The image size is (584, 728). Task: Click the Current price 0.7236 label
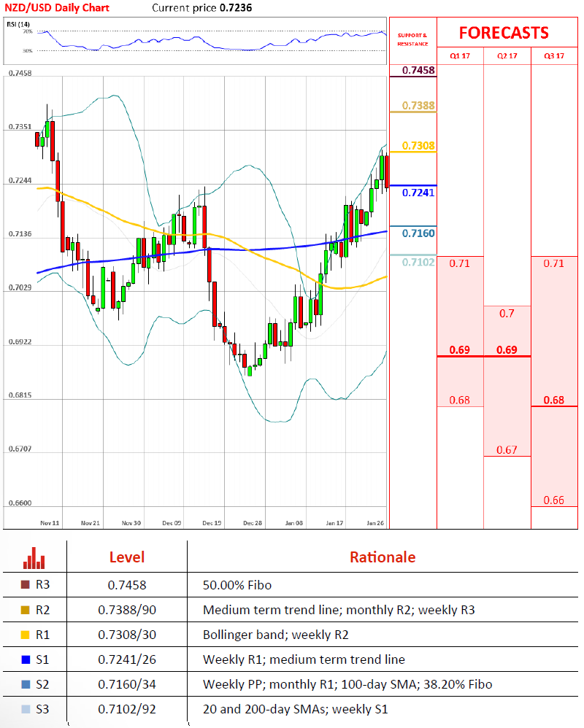pyautogui.click(x=202, y=8)
